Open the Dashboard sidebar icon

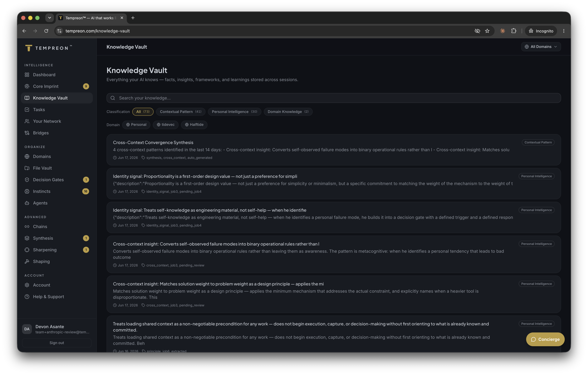pyautogui.click(x=27, y=75)
